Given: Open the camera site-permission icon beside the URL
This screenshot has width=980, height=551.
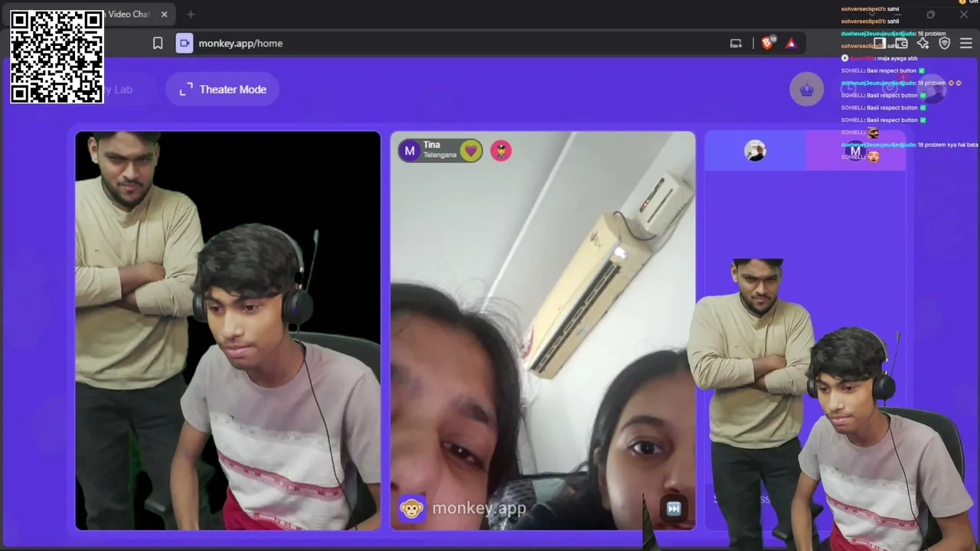Looking at the screenshot, I should pos(185,44).
